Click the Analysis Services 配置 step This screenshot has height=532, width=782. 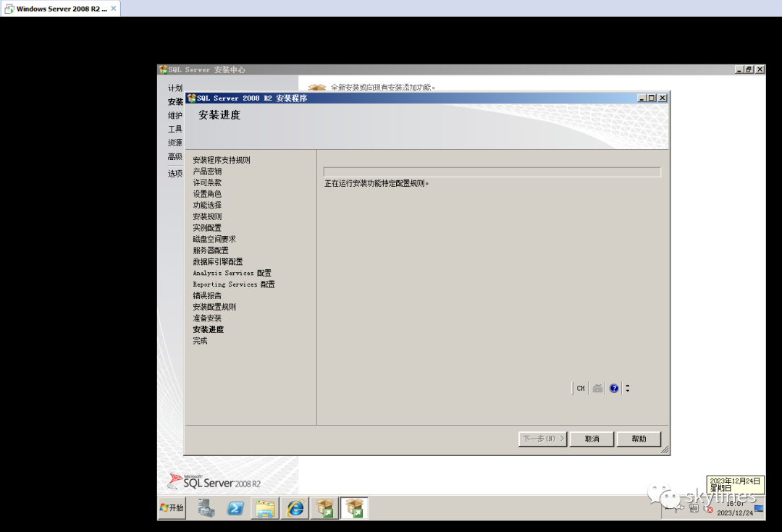click(x=232, y=273)
